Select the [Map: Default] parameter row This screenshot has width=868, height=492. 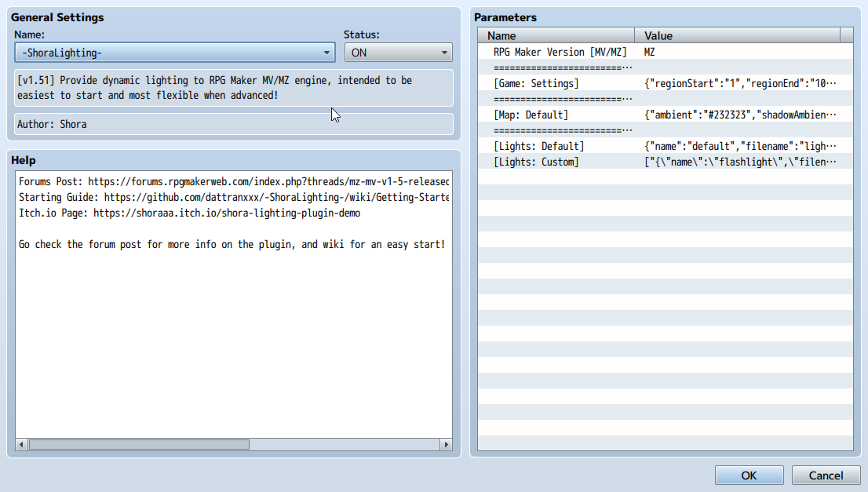point(665,115)
